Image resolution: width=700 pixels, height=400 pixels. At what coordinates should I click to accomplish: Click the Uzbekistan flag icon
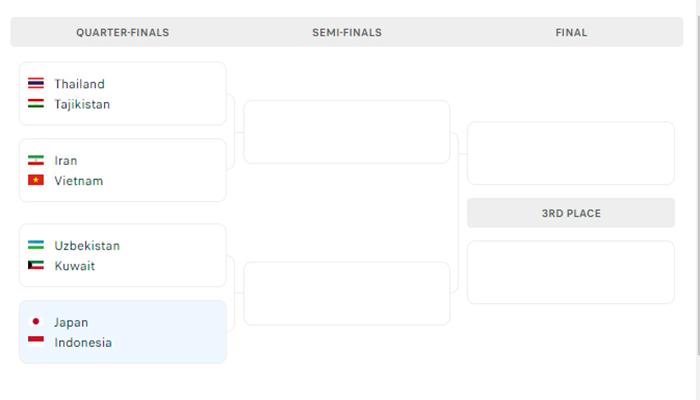click(36, 246)
